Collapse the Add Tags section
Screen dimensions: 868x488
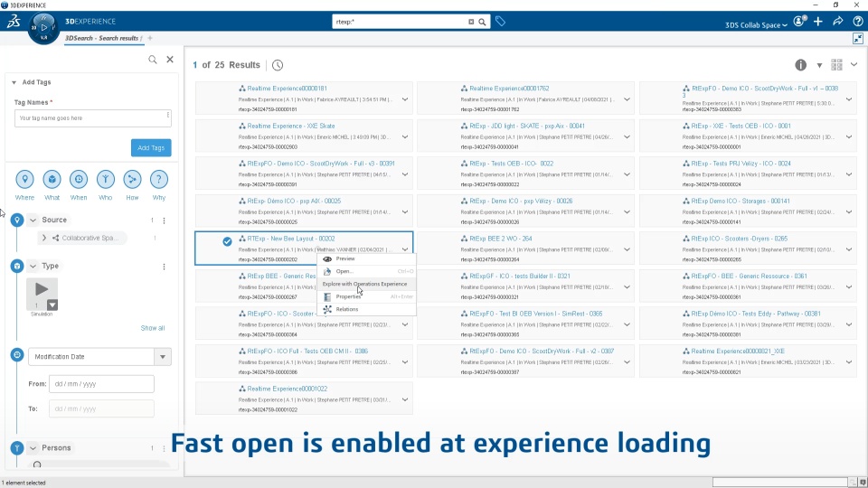pyautogui.click(x=14, y=82)
